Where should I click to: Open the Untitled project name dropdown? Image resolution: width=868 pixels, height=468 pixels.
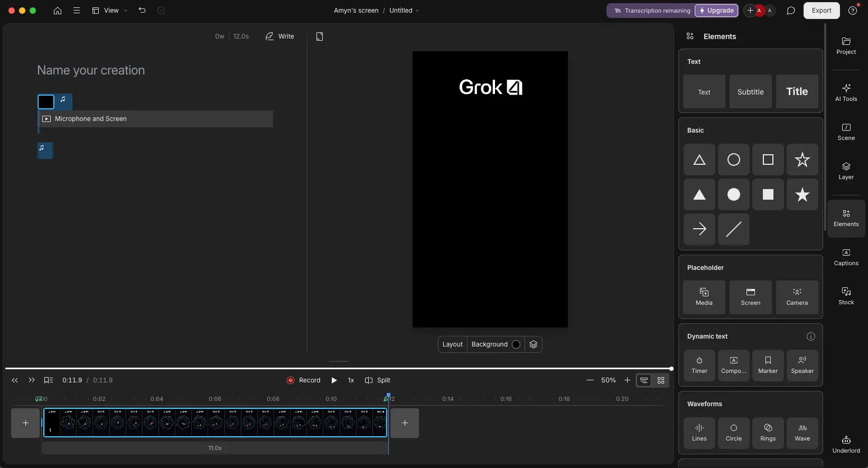point(404,11)
